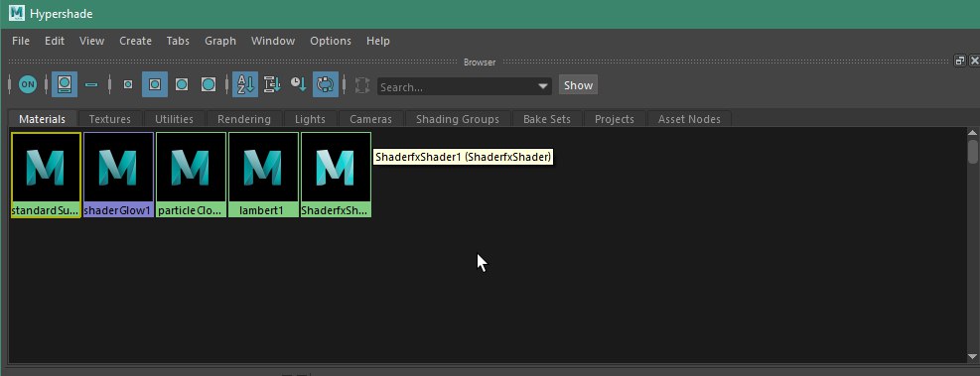Switch to the Materials tab
This screenshot has height=376, width=980.
coord(42,119)
